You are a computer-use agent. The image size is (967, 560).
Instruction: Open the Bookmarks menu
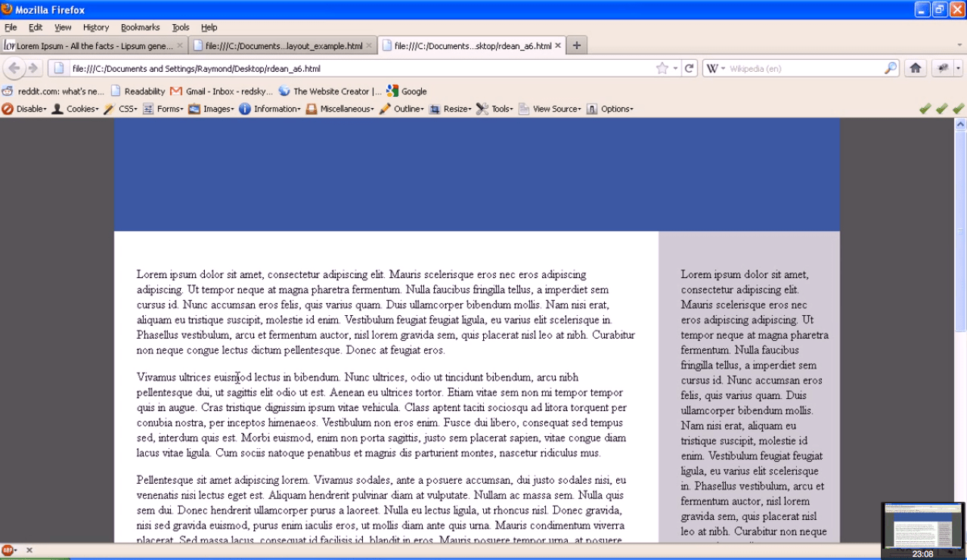(x=141, y=27)
